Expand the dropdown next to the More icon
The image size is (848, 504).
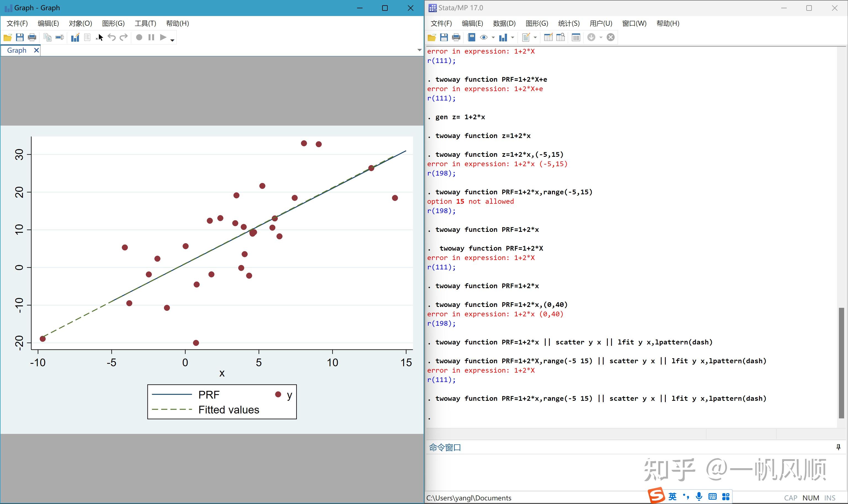pyautogui.click(x=601, y=38)
